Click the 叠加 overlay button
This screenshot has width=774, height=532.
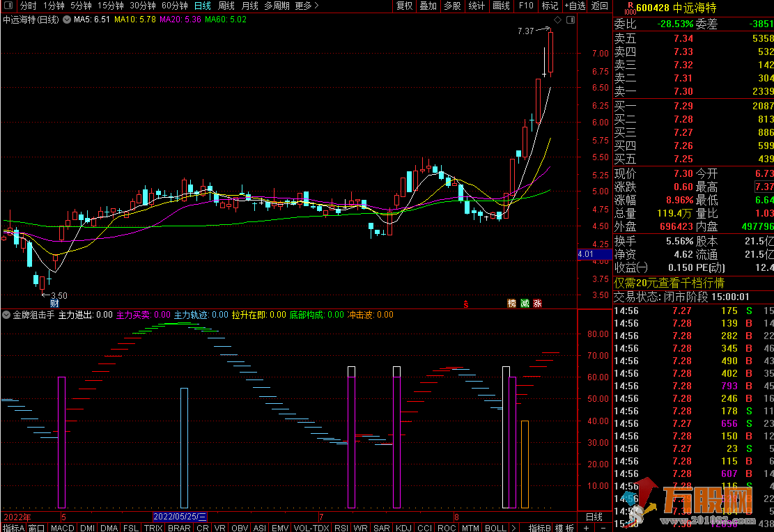click(x=428, y=6)
